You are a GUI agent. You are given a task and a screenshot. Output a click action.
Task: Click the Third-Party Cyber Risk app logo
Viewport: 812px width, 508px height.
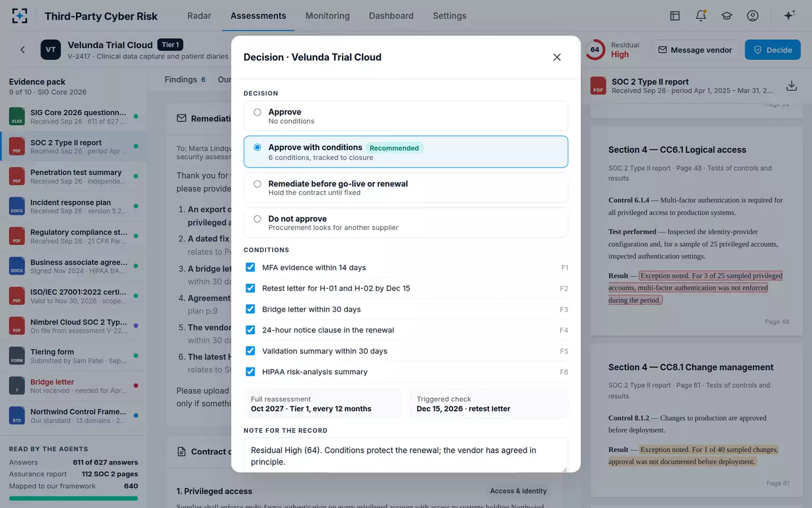20,16
